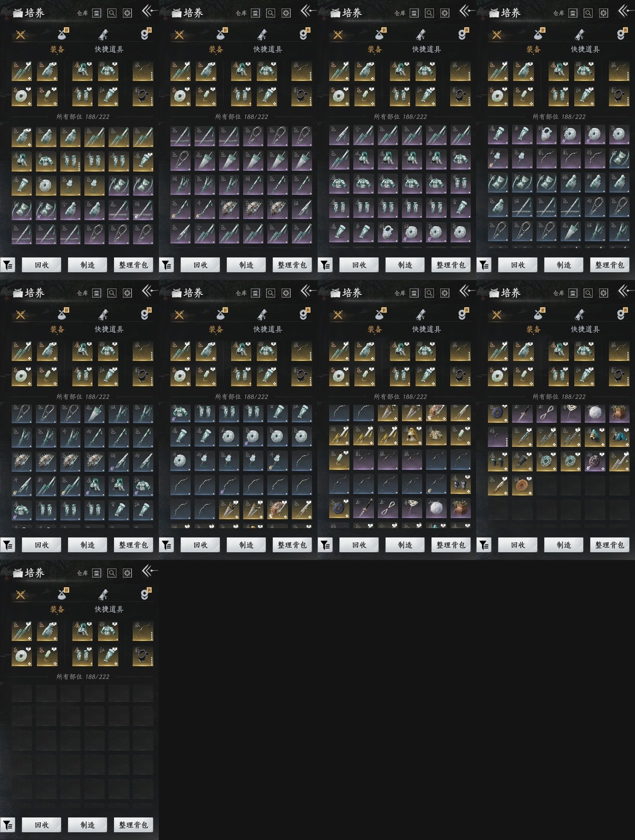Select the blue-and-white porcelain gauntlets item

460,484
